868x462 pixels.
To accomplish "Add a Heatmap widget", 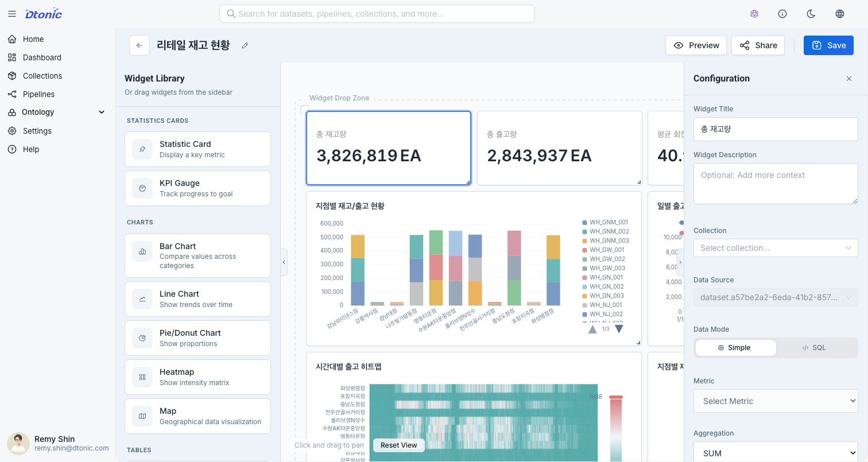I will click(x=197, y=377).
